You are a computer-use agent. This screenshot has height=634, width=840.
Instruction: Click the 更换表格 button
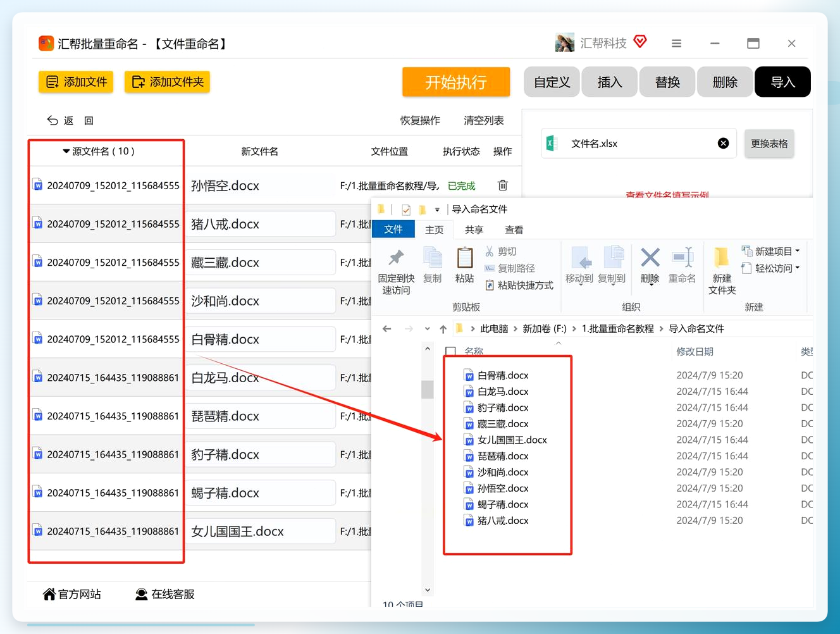coord(769,144)
